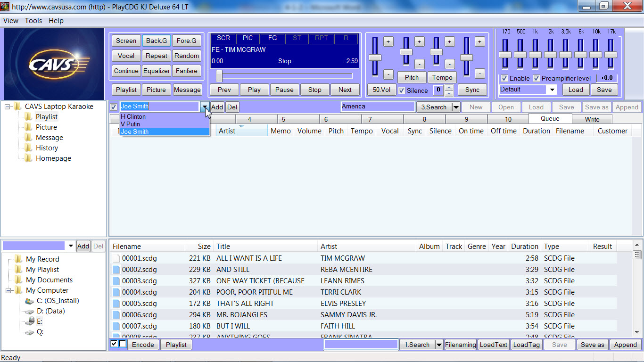This screenshot has height=362, width=644.
Task: Click the PlayCDG app icon in the title bar
Action: click(x=5, y=7)
